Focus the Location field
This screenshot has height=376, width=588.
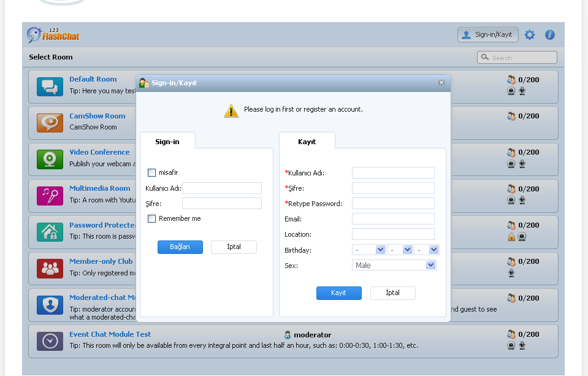pos(394,234)
